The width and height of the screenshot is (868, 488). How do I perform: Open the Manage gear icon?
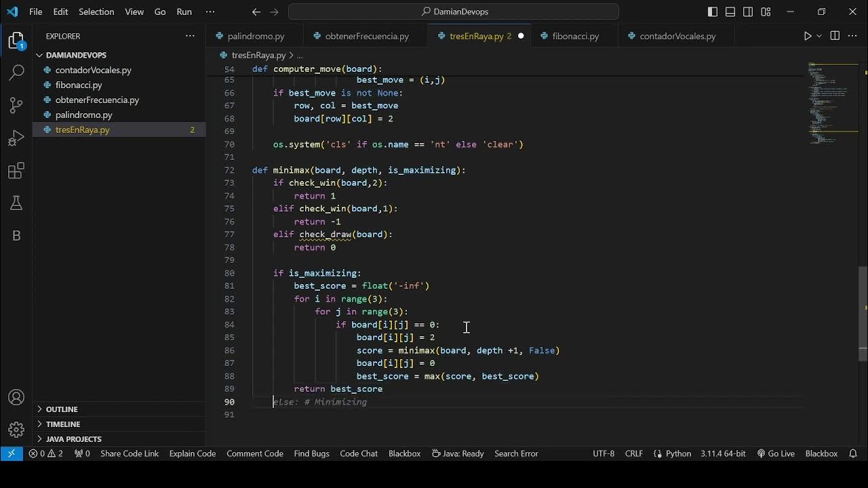pos(16,430)
